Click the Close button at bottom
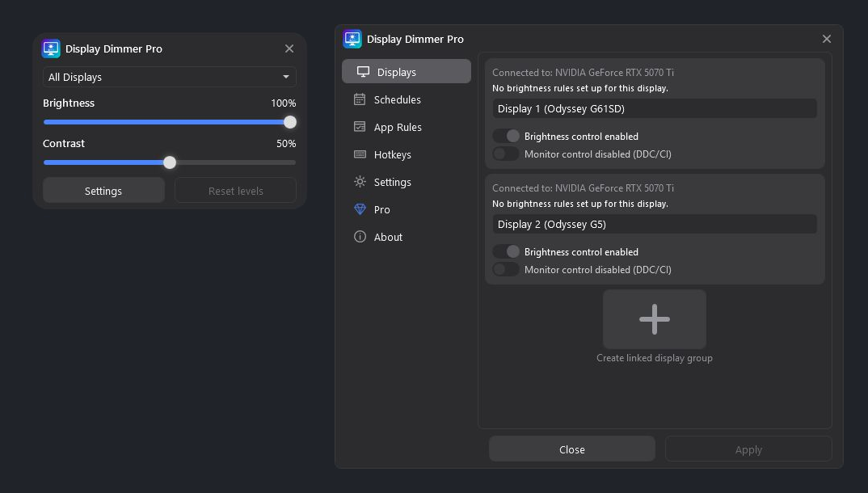Viewport: 868px width, 493px height. [572, 449]
